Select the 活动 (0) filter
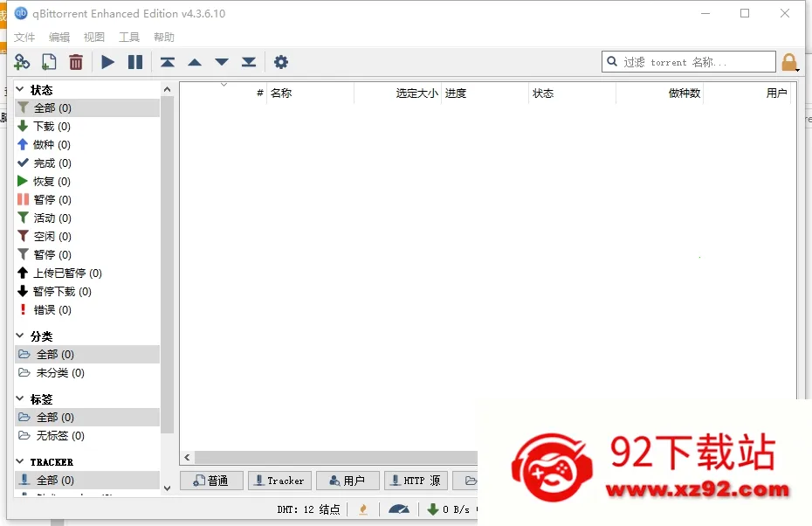 coord(87,218)
